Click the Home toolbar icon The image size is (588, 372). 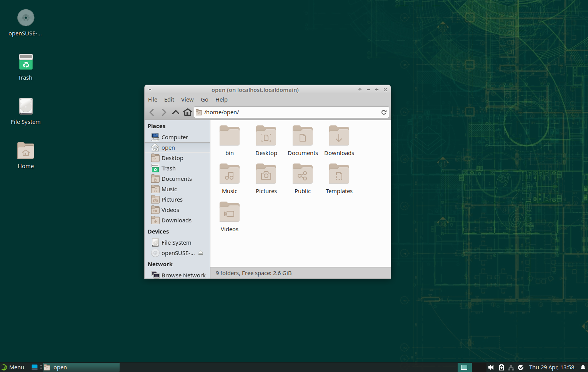point(188,112)
